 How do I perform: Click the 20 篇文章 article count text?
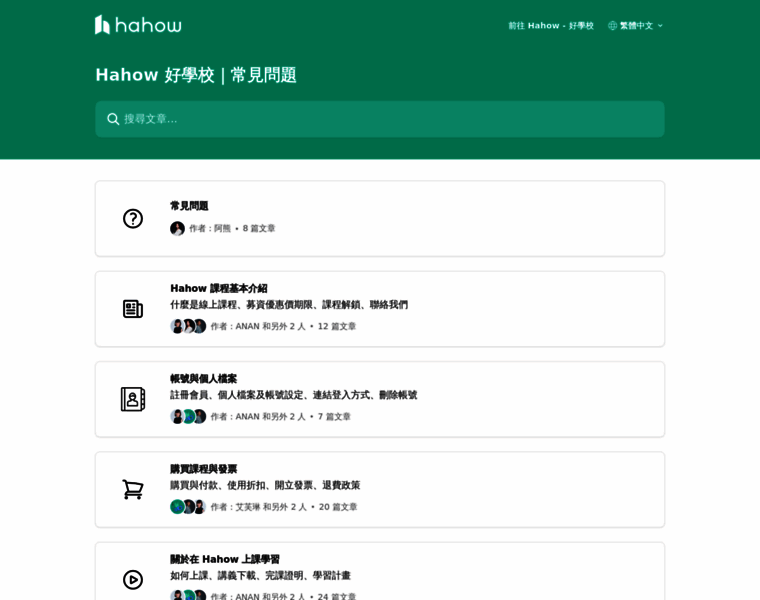pyautogui.click(x=338, y=507)
